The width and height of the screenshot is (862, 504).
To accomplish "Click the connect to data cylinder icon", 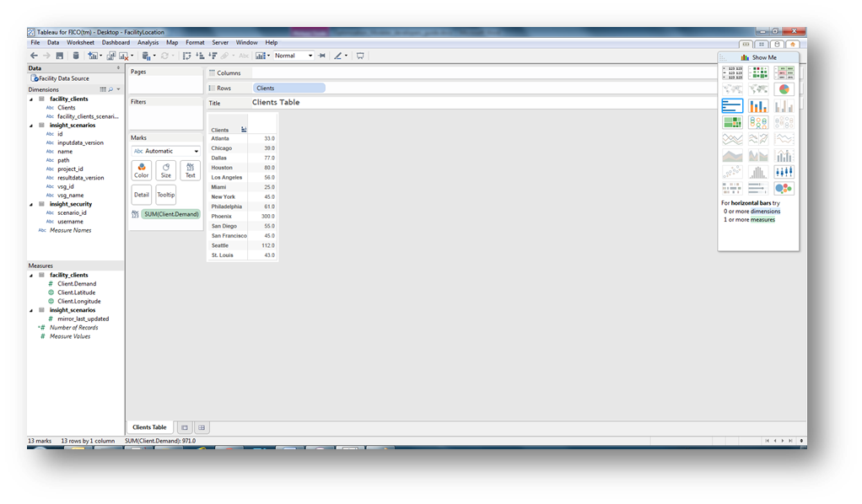I will pyautogui.click(x=76, y=56).
